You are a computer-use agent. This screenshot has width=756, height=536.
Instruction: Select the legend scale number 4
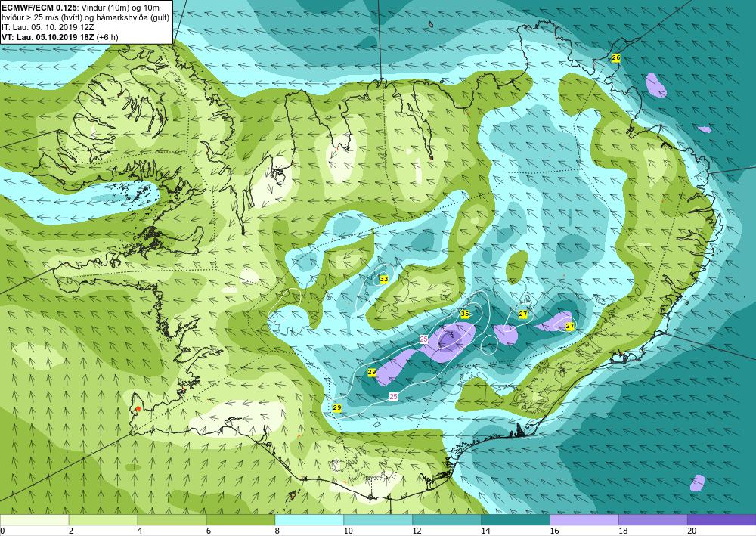click(140, 531)
